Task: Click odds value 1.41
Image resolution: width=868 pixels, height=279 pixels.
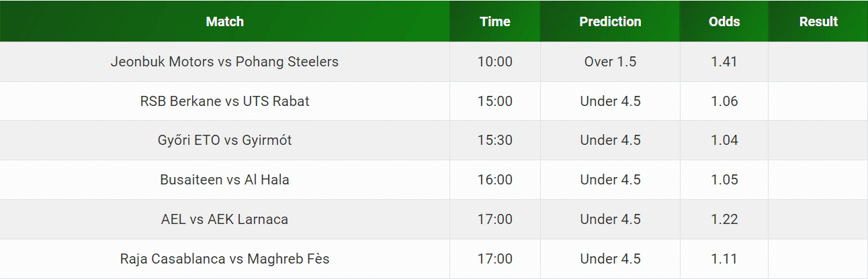Action: pyautogui.click(x=724, y=62)
